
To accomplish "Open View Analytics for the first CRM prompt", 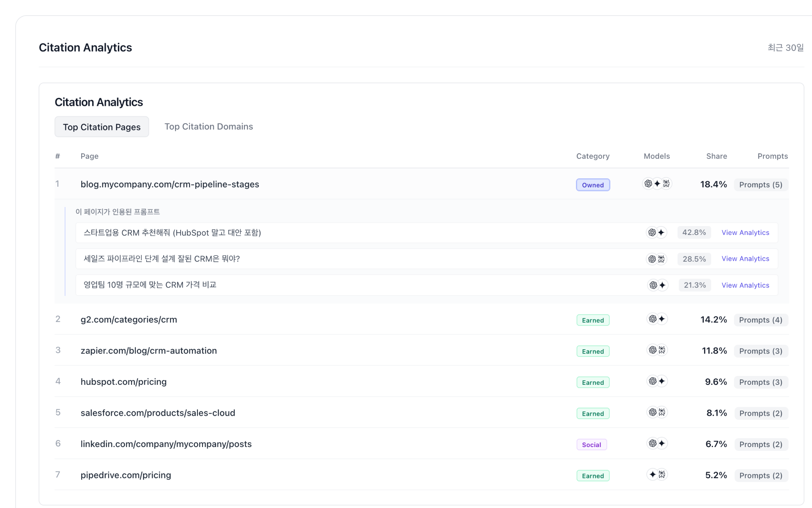I will tap(745, 232).
